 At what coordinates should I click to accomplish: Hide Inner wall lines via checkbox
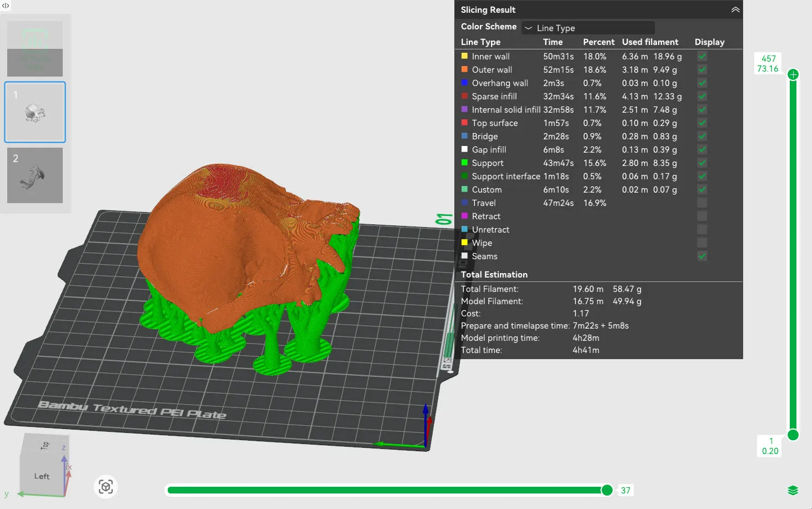(702, 56)
